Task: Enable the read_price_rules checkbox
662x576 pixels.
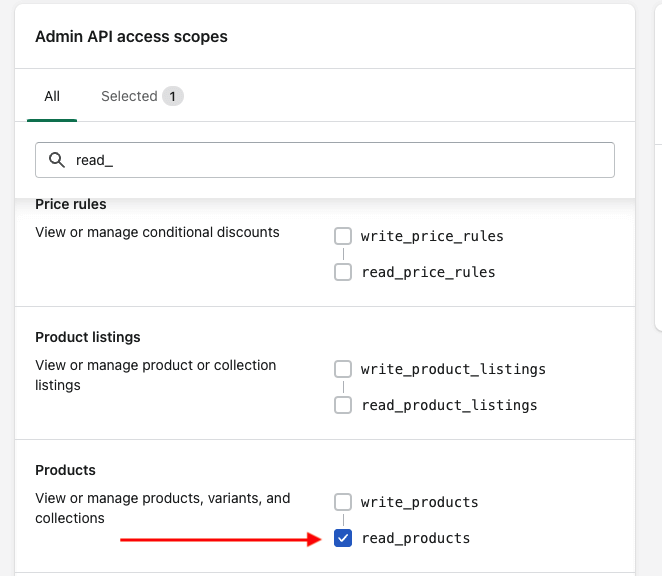Action: point(343,272)
